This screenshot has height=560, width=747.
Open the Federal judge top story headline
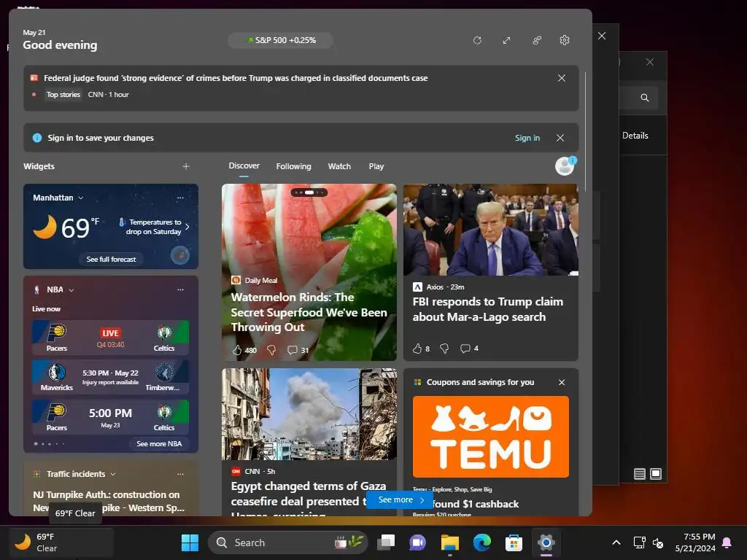(x=236, y=78)
